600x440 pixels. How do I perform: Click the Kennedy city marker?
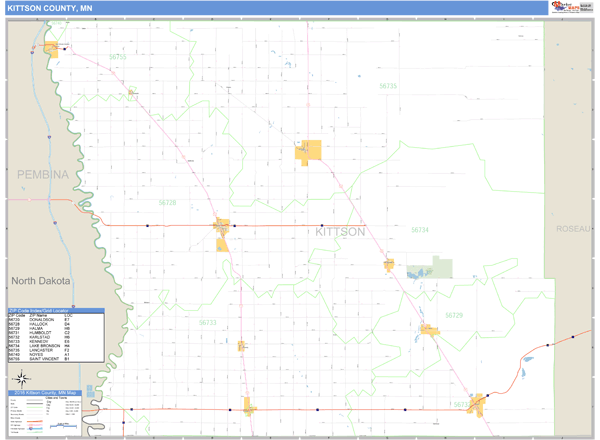click(242, 346)
